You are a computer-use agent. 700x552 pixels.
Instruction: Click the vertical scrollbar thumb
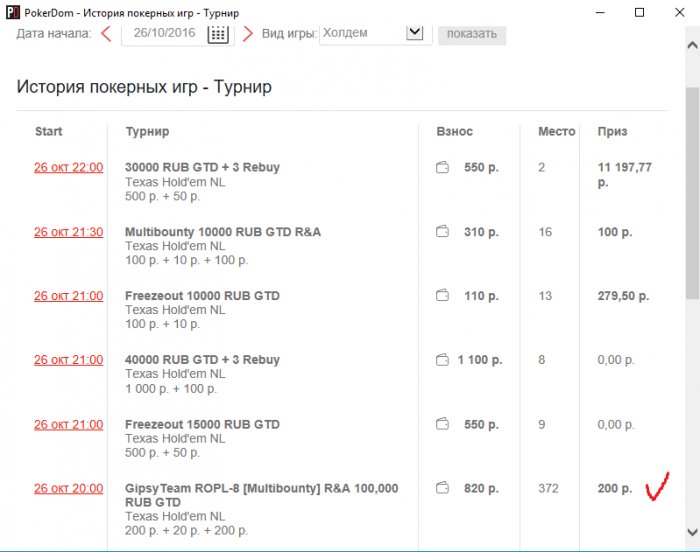pos(691,190)
